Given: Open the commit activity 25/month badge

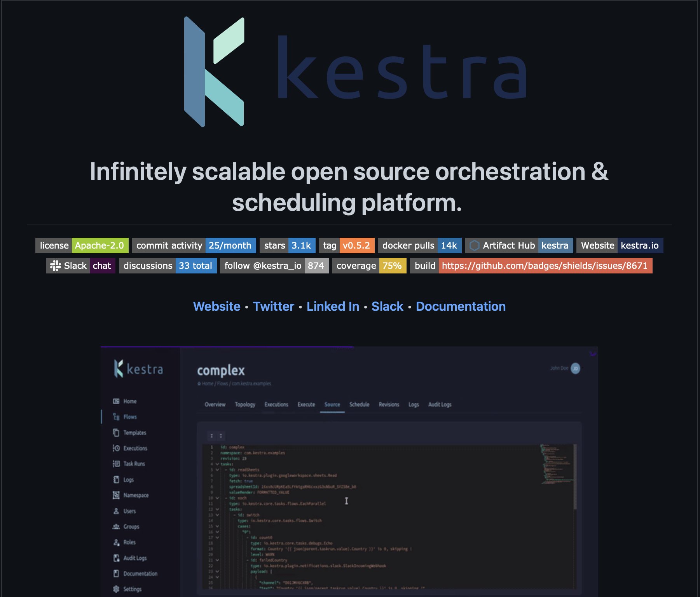Looking at the screenshot, I should [194, 245].
